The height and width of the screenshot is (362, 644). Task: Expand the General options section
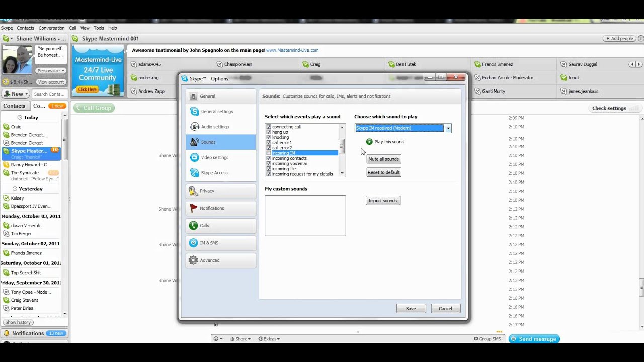[x=221, y=96]
